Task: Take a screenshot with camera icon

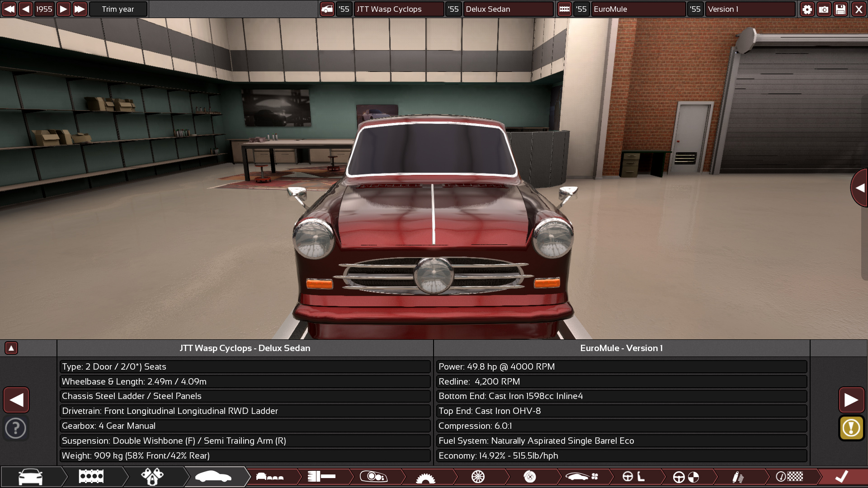Action: pyautogui.click(x=824, y=9)
